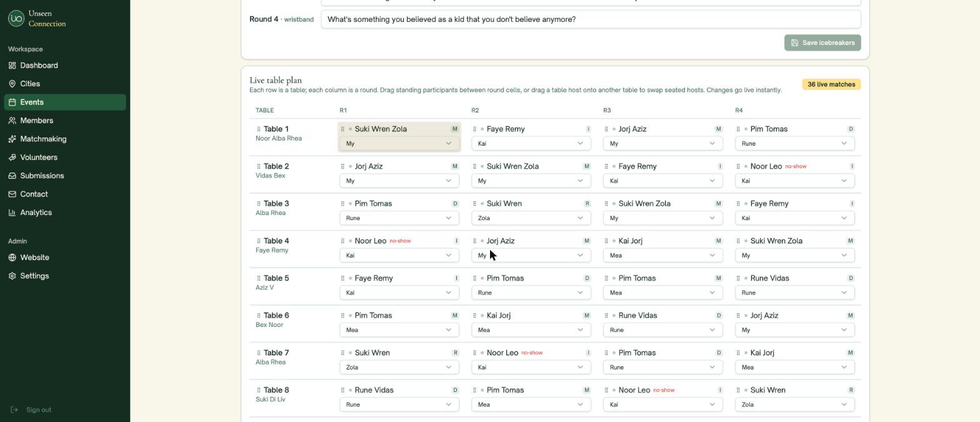Click grip handle of Table 1 R2 Faye Remy
The width and height of the screenshot is (980, 422).
[474, 129]
